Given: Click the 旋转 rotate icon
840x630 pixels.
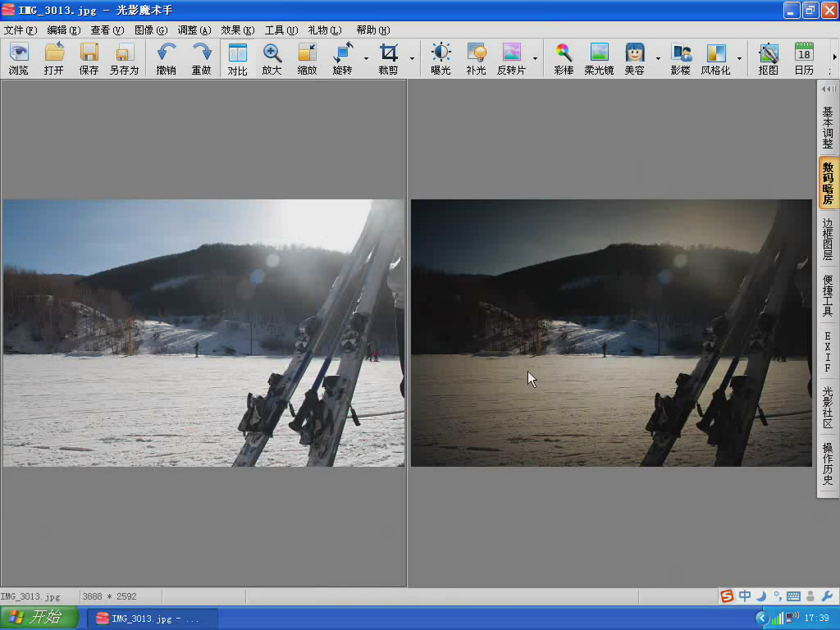Looking at the screenshot, I should (x=343, y=58).
